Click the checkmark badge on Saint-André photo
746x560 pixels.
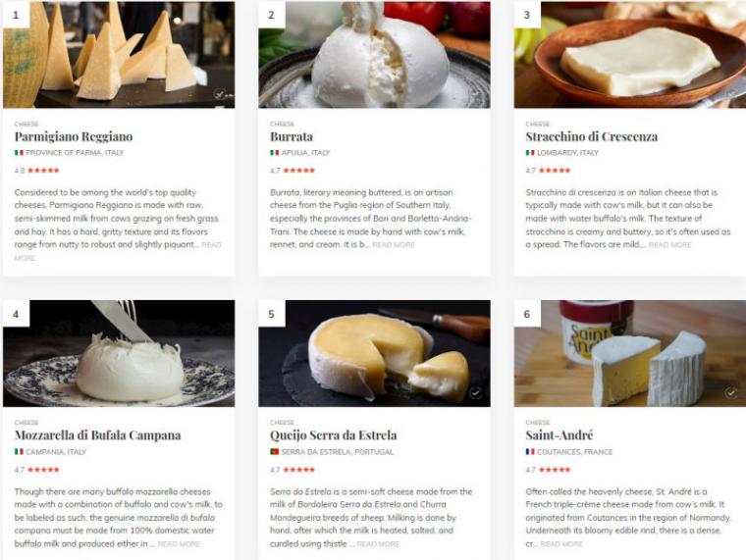(x=730, y=392)
